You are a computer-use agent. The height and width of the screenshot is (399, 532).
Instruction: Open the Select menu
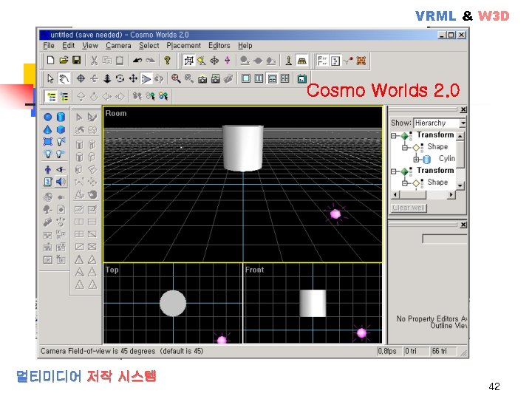(x=149, y=46)
